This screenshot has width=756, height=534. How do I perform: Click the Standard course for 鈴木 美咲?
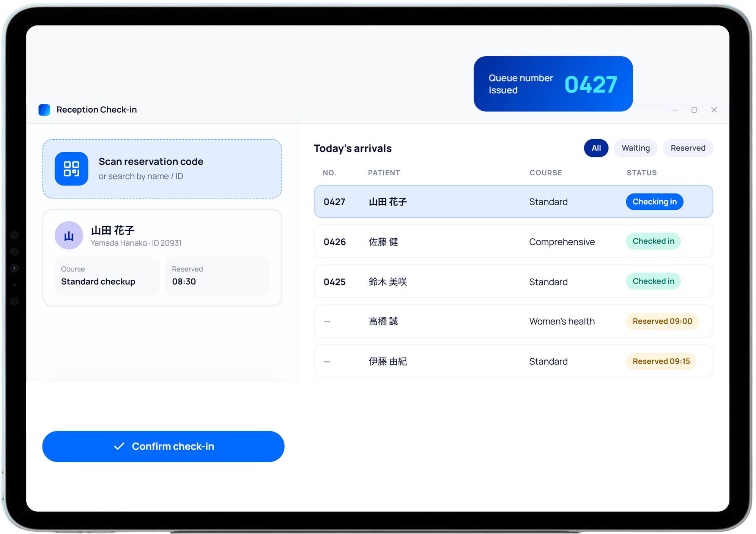coord(548,282)
